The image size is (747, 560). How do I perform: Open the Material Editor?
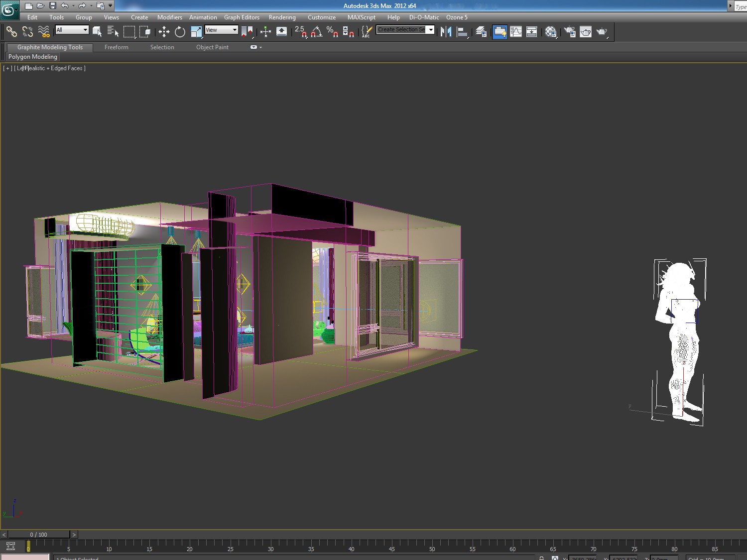click(550, 32)
